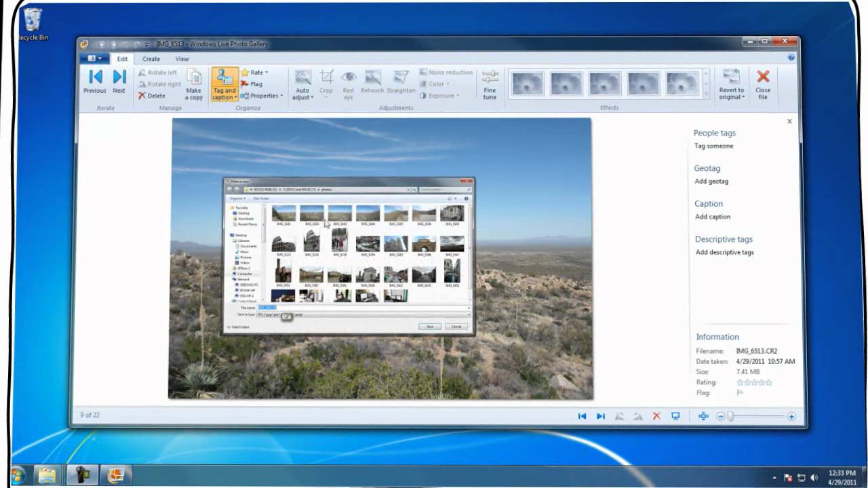Click the Add geotag link
Screen dimensions: 868x488
(x=712, y=182)
